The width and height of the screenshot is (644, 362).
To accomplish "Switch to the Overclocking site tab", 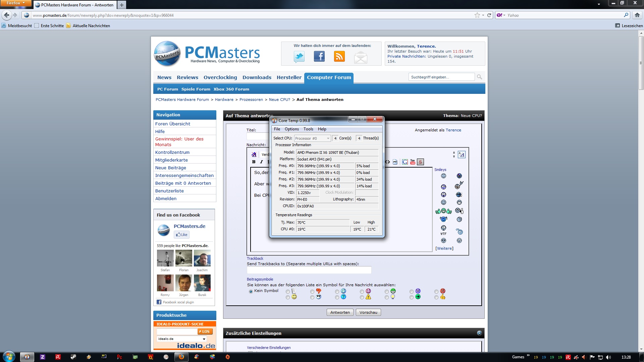I will 220,77.
